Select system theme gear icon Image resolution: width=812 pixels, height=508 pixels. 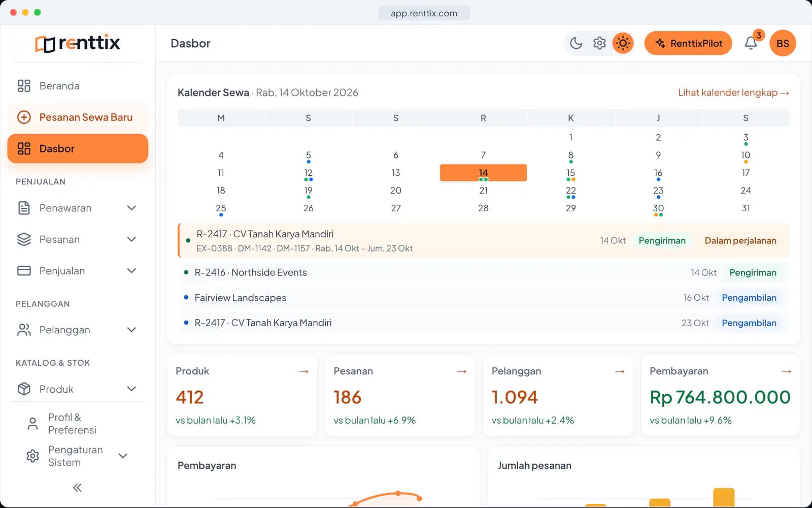coord(599,43)
